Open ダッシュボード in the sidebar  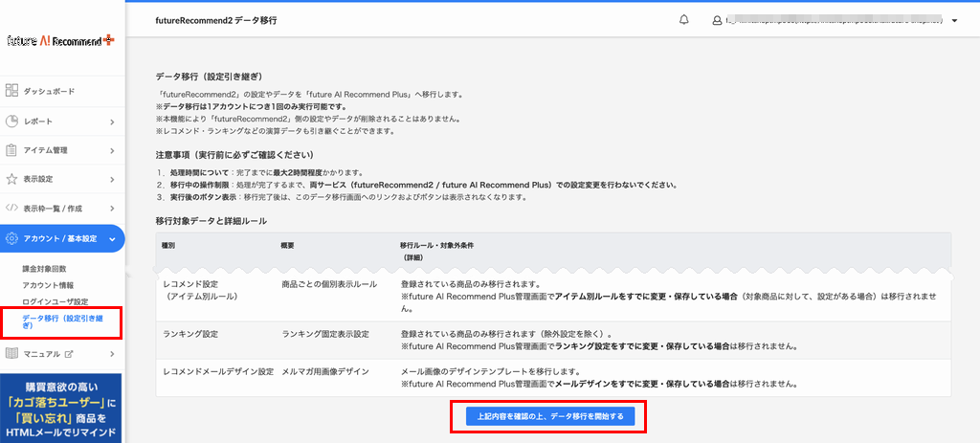(62, 91)
